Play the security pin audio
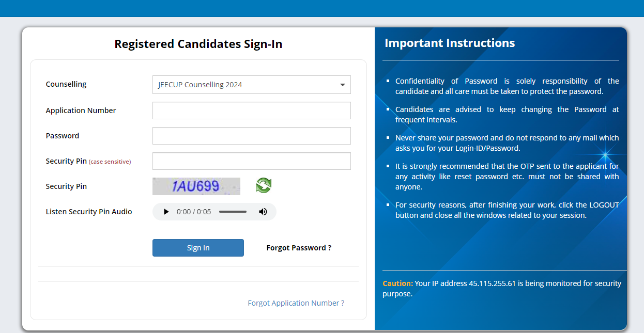The height and width of the screenshot is (333, 644). [166, 212]
